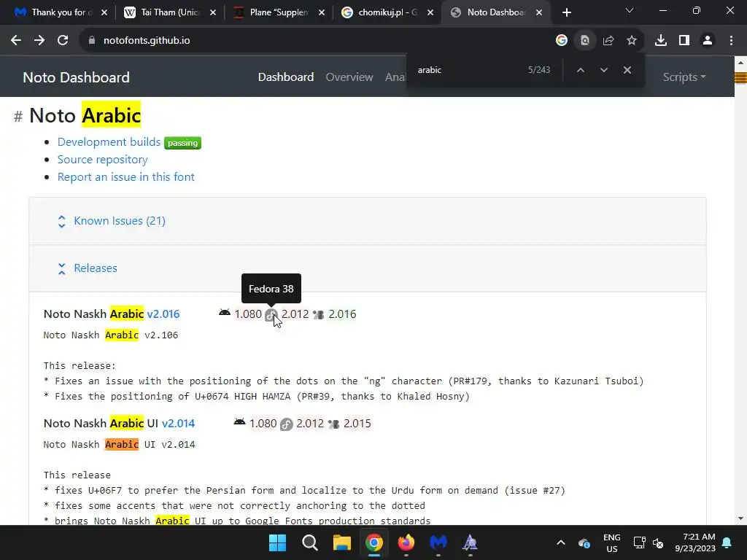747x560 pixels.
Task: Go forward in browser history
Action: click(x=39, y=41)
